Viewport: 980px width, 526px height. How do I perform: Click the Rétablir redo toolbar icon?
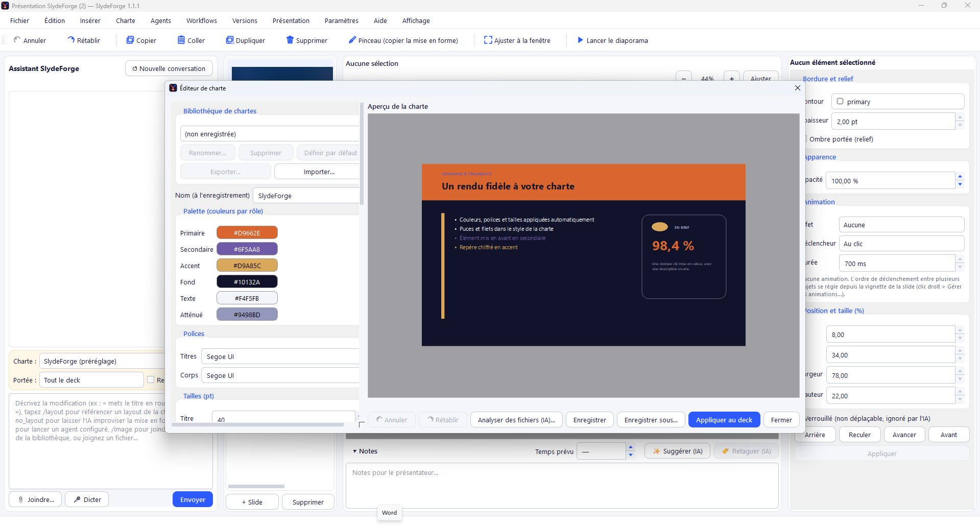coord(71,40)
